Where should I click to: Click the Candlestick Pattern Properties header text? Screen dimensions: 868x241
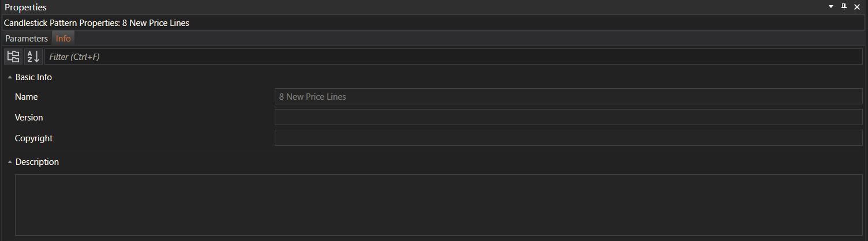96,23
